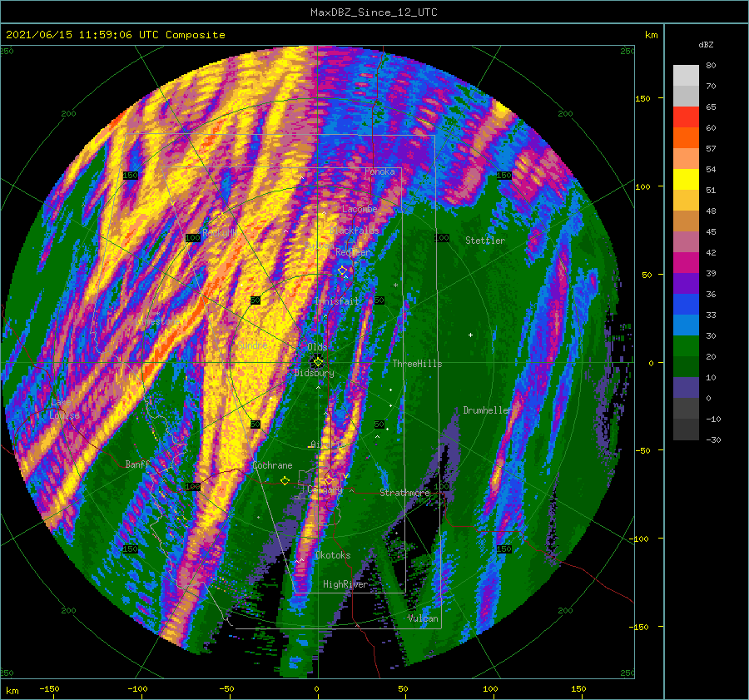Click the ThreeHills city label
The height and width of the screenshot is (700, 749).
pos(418,364)
